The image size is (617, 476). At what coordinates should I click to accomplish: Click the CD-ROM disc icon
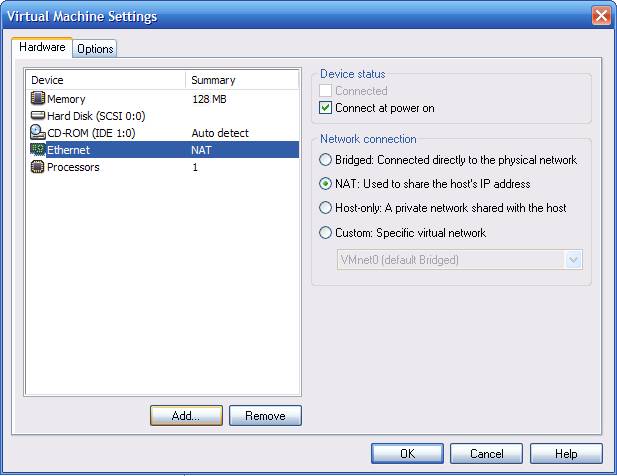pyautogui.click(x=38, y=133)
